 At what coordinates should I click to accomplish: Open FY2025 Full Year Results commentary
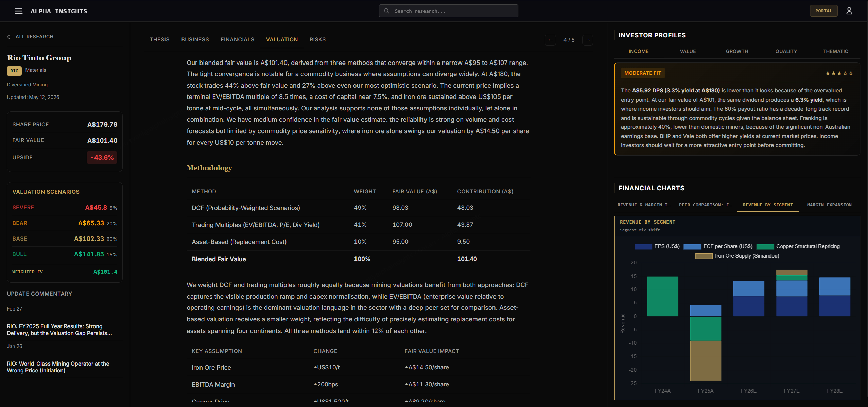click(x=59, y=330)
